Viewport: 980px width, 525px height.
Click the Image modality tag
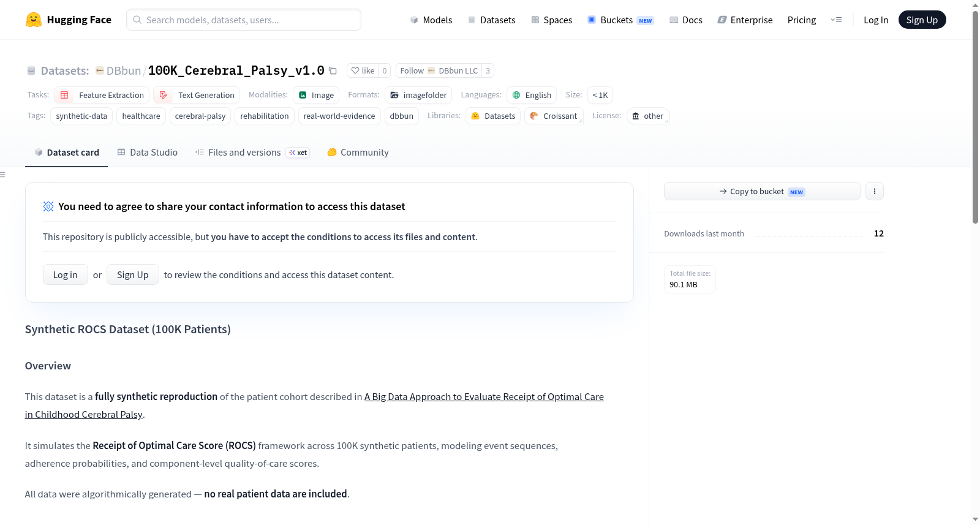(316, 95)
